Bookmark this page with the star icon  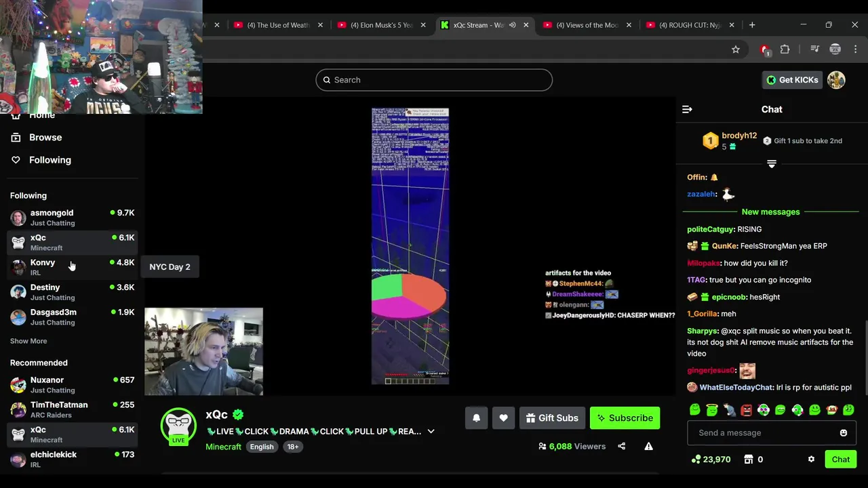[735, 49]
